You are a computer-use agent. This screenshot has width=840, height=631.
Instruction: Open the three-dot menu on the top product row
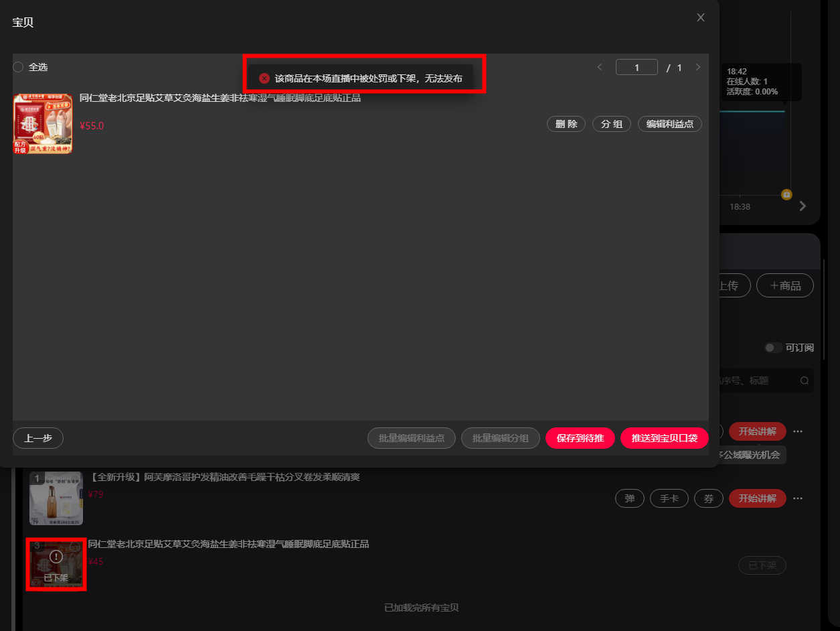tap(798, 431)
